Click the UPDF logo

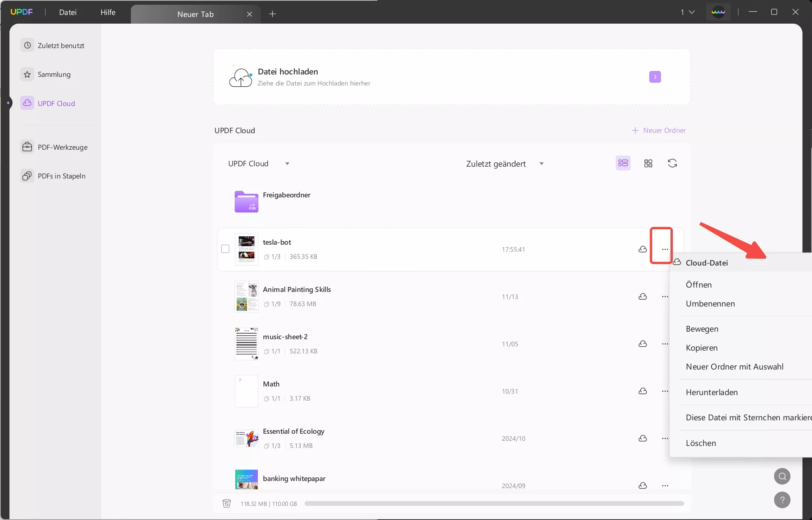(x=22, y=12)
